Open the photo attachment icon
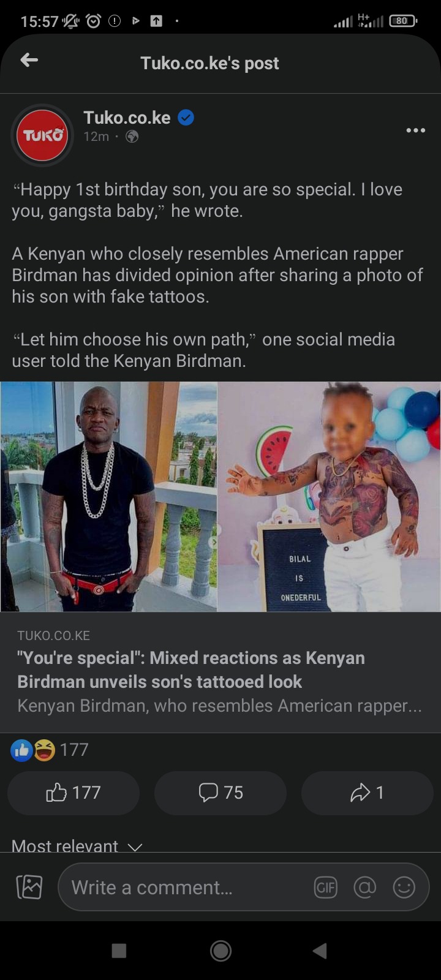The width and height of the screenshot is (441, 980). pyautogui.click(x=29, y=887)
